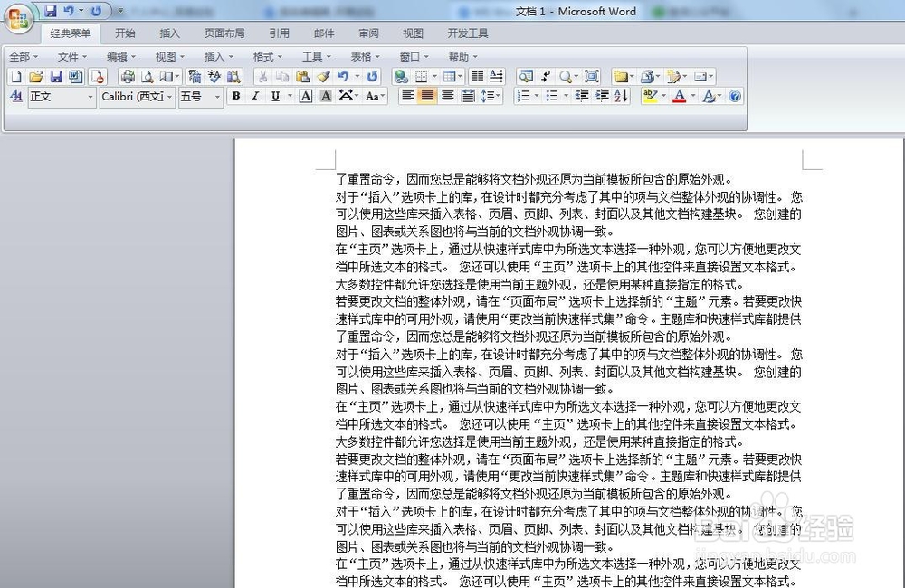
Task: Open the 编辑 classic menu
Action: coord(121,57)
